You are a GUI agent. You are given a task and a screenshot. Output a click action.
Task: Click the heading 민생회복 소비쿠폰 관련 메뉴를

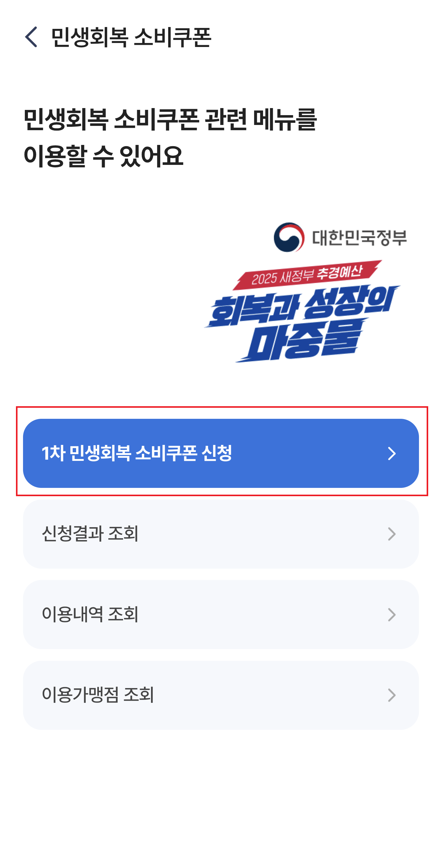pyautogui.click(x=170, y=120)
